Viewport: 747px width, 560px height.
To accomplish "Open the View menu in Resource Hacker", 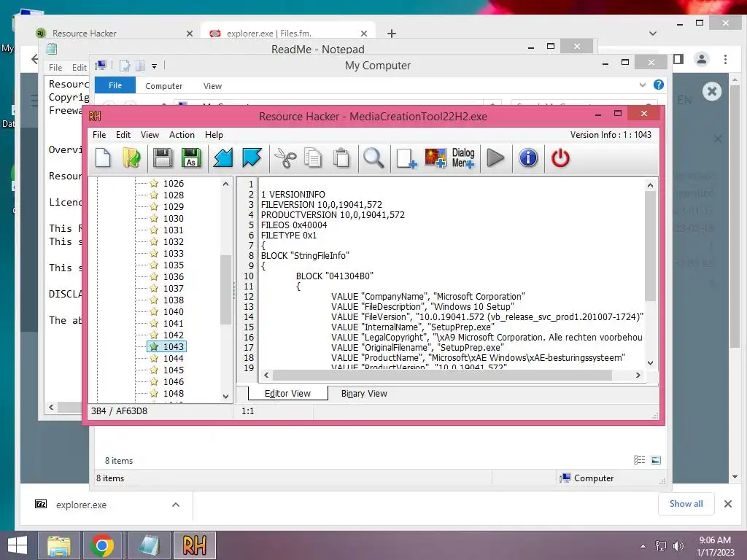I will [150, 135].
